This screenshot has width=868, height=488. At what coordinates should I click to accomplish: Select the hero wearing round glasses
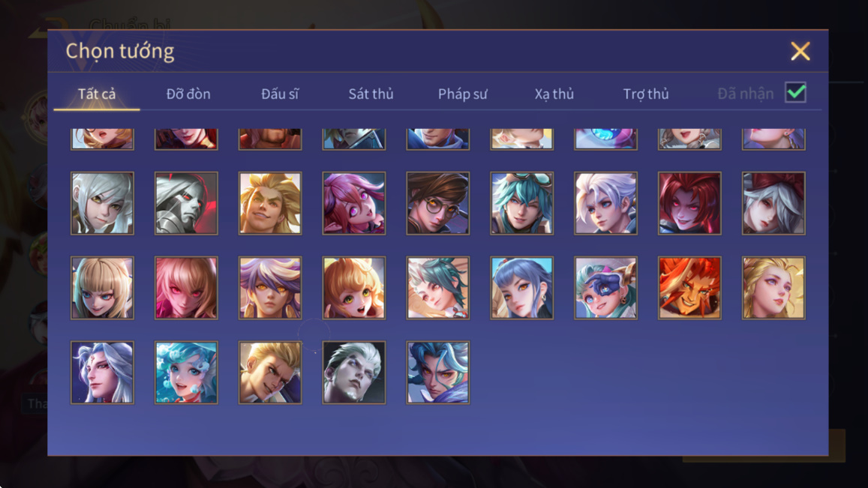[438, 203]
